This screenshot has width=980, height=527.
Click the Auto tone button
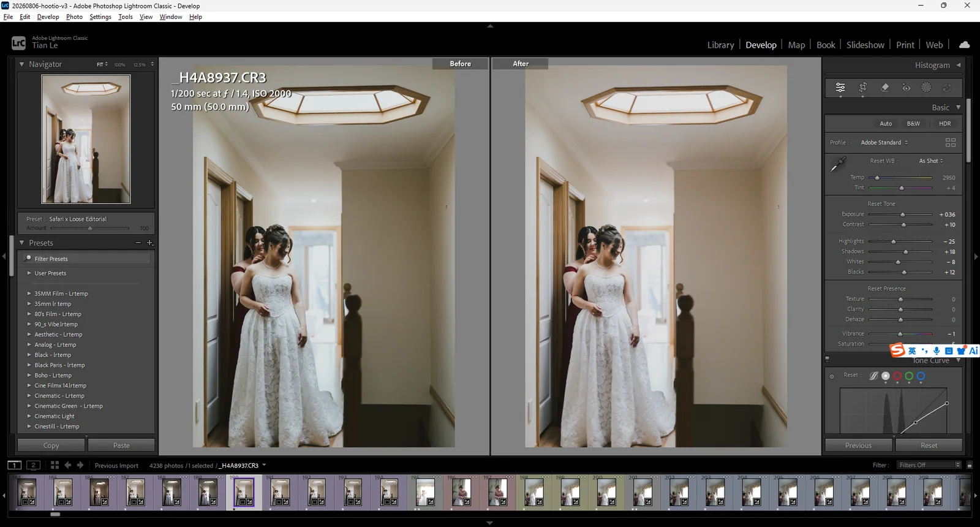point(886,124)
